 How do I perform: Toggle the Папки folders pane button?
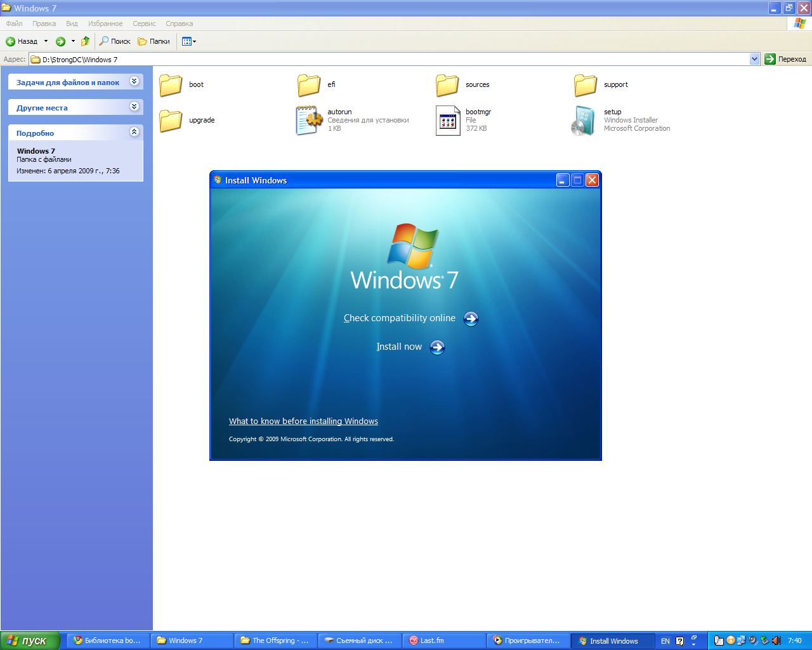point(154,41)
